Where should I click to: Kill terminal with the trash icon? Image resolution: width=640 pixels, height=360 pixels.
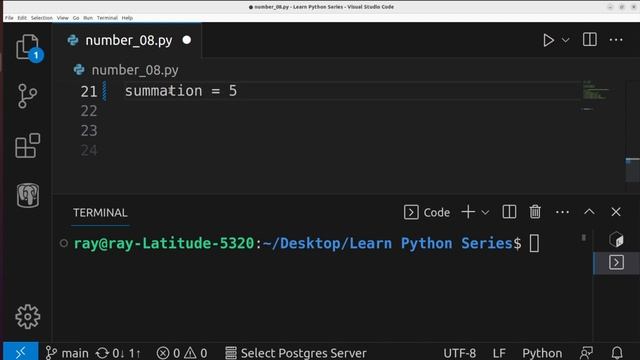pyautogui.click(x=535, y=212)
